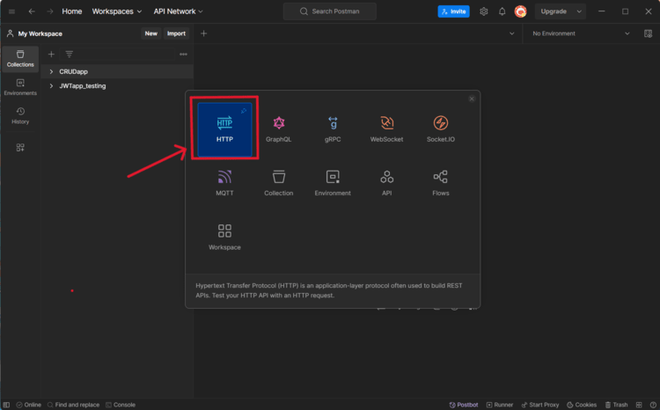Open the tab list chevron dropdown

pyautogui.click(x=511, y=34)
